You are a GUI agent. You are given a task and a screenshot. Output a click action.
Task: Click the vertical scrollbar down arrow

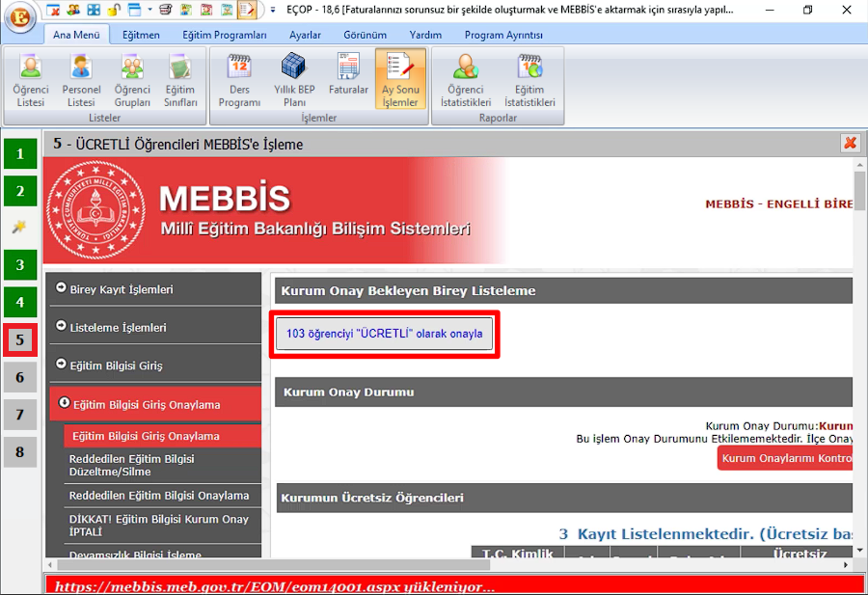859,551
